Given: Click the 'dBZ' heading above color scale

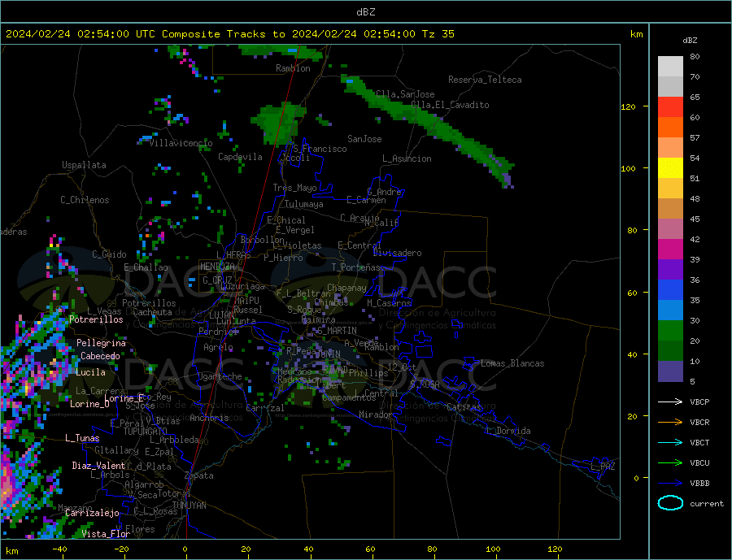Looking at the screenshot, I should click(x=690, y=41).
